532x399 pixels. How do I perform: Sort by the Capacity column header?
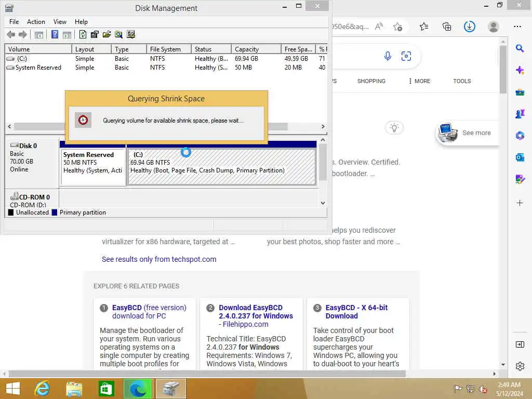256,49
